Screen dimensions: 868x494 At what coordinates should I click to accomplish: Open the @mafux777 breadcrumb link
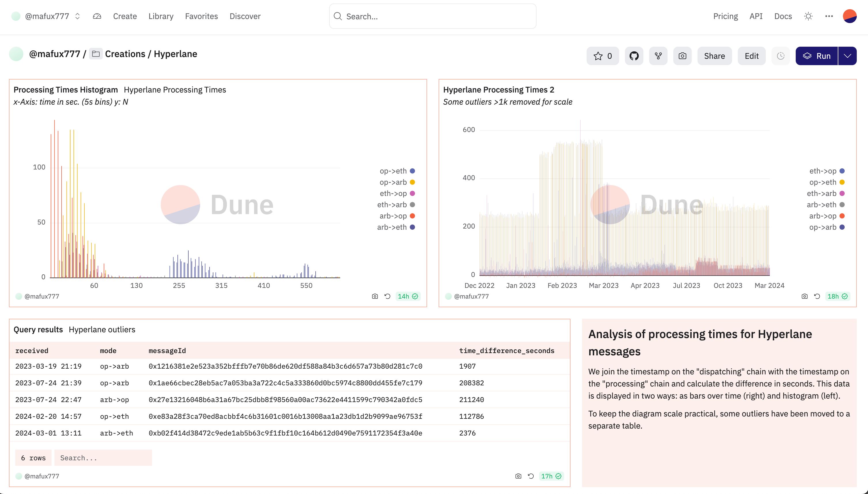[54, 54]
